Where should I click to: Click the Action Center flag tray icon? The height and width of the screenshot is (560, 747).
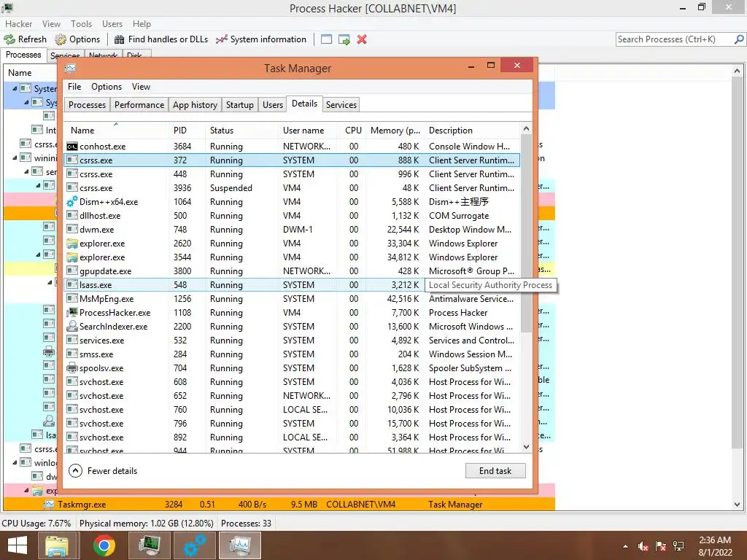coord(661,546)
